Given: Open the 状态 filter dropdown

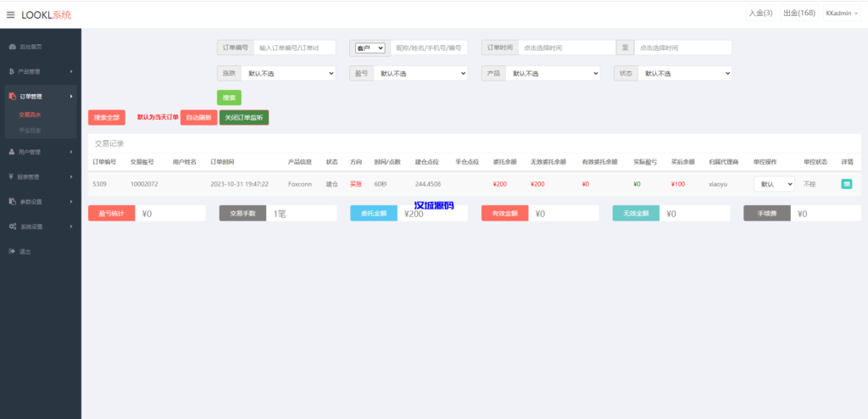Looking at the screenshot, I should (x=685, y=74).
